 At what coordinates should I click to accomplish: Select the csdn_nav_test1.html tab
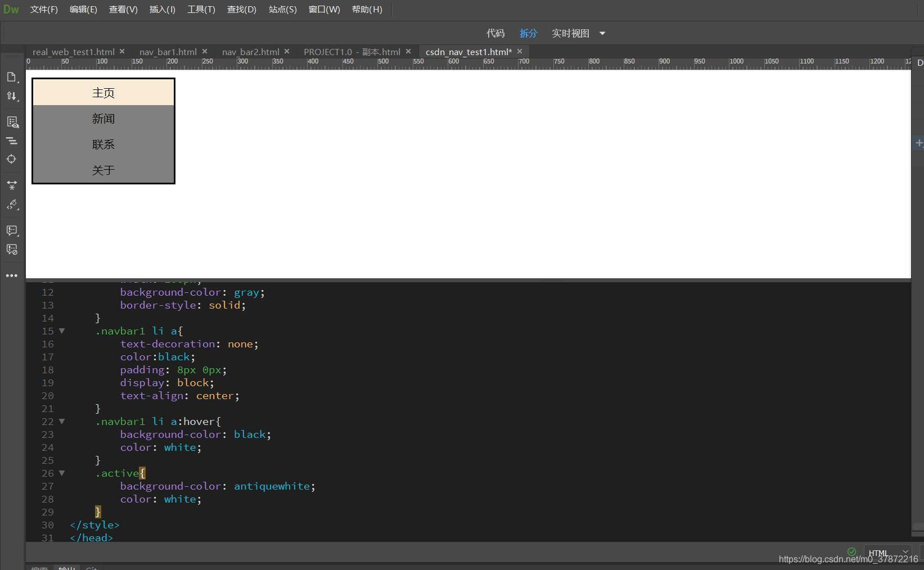[x=469, y=52]
